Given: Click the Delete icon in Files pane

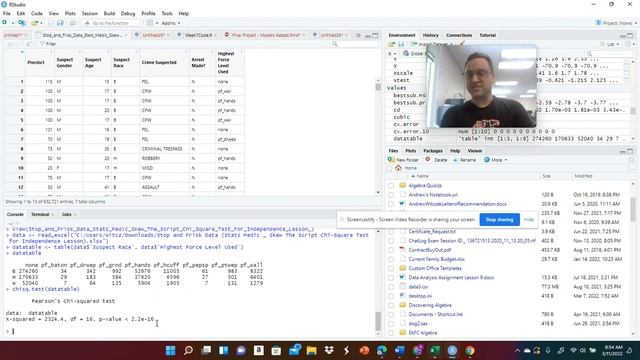Looking at the screenshot, I should pos(428,160).
